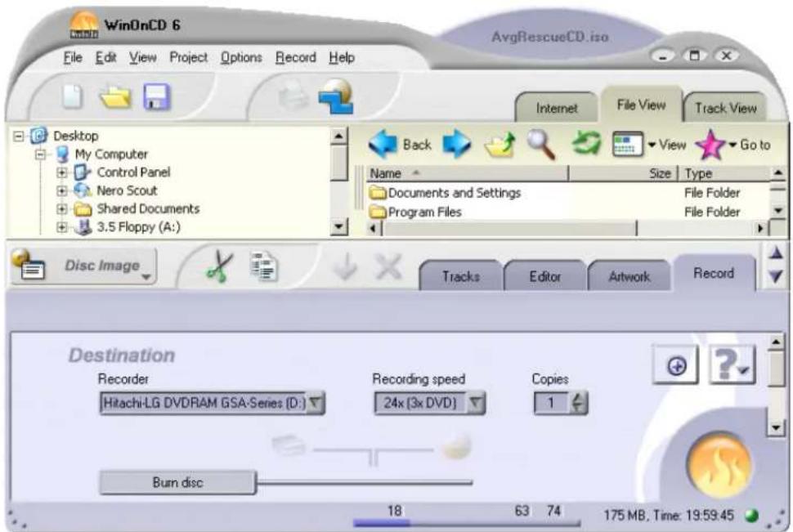
Task: Go up one folder level icon
Action: [x=500, y=145]
